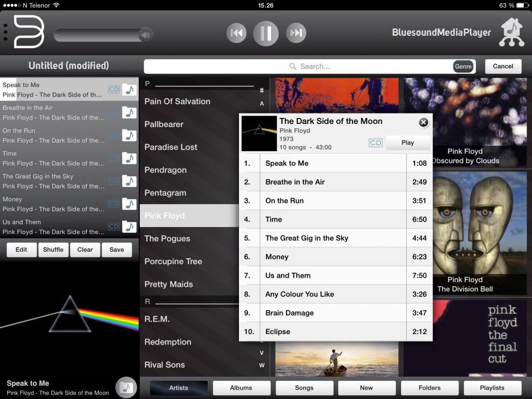Edit the play queue
This screenshot has width=532, height=399.
pyautogui.click(x=21, y=249)
